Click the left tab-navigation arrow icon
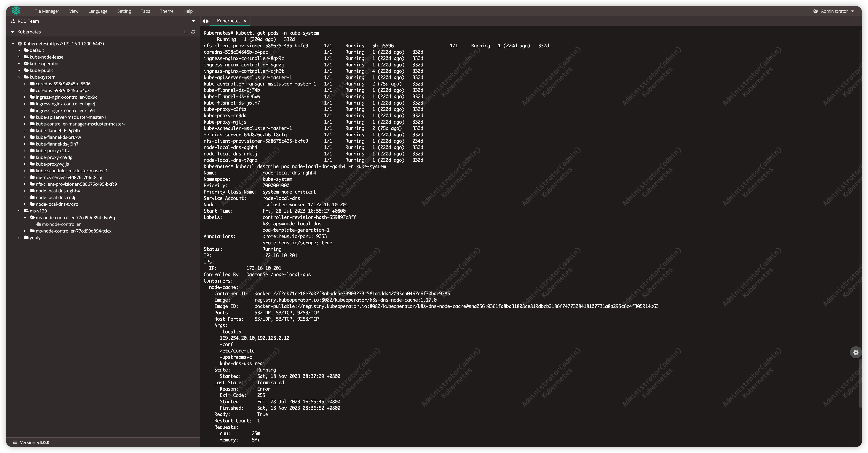Viewport: 868px width, 453px height. [204, 21]
